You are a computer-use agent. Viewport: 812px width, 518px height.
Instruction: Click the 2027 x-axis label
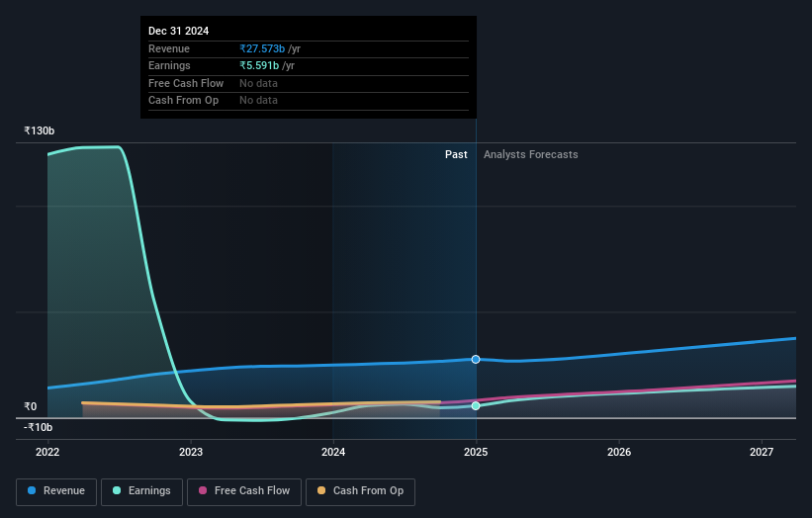[x=762, y=453]
